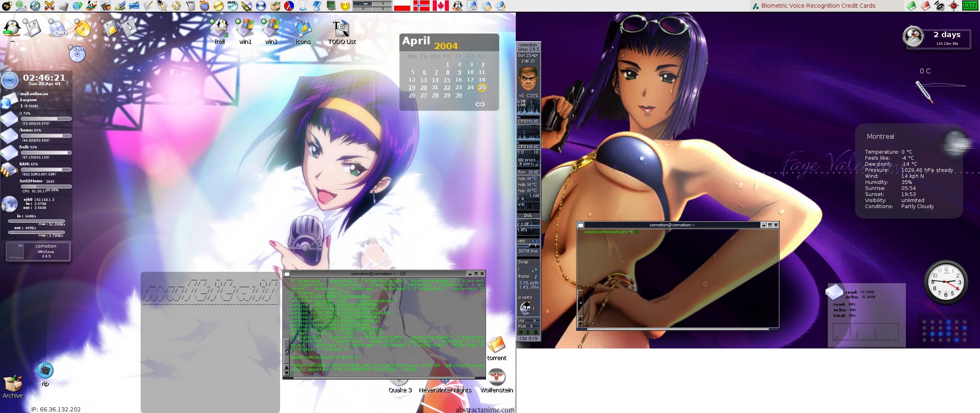
Task: Open the icons desktop shortcut
Action: 303,31
